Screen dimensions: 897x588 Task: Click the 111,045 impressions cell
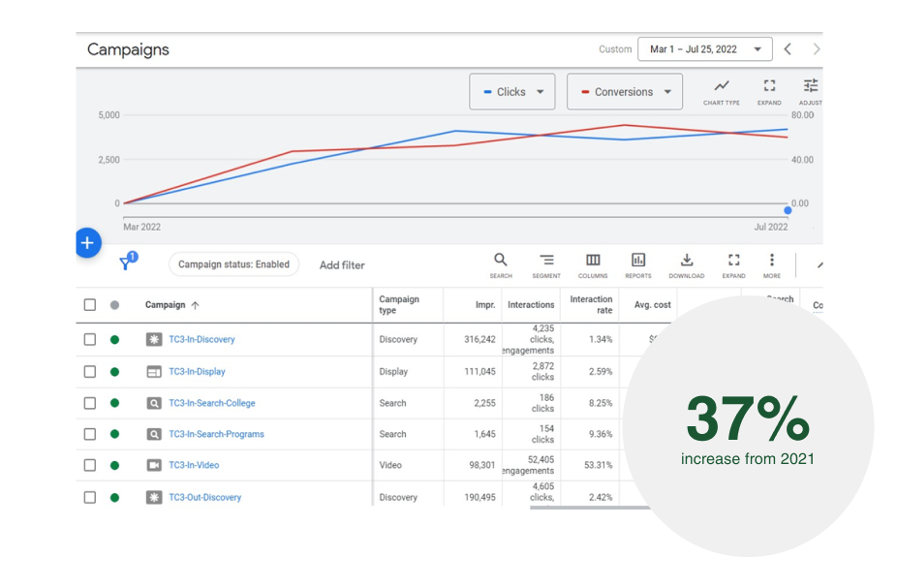coord(479,372)
